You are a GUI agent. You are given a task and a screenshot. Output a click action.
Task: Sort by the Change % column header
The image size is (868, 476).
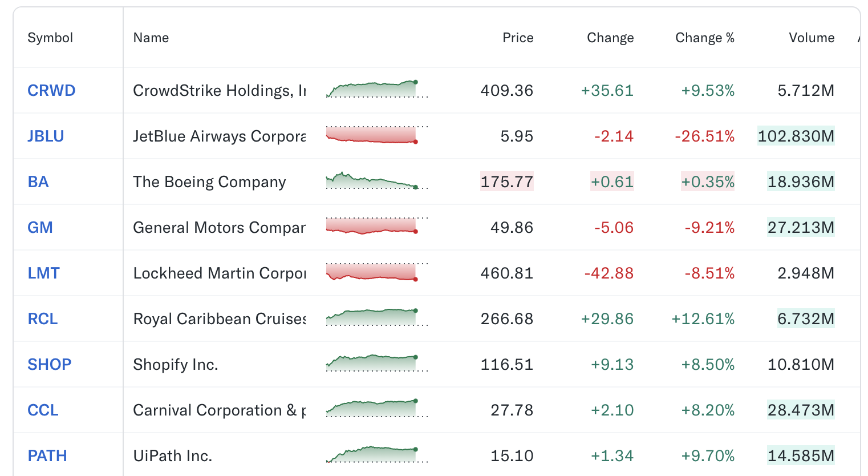click(704, 38)
